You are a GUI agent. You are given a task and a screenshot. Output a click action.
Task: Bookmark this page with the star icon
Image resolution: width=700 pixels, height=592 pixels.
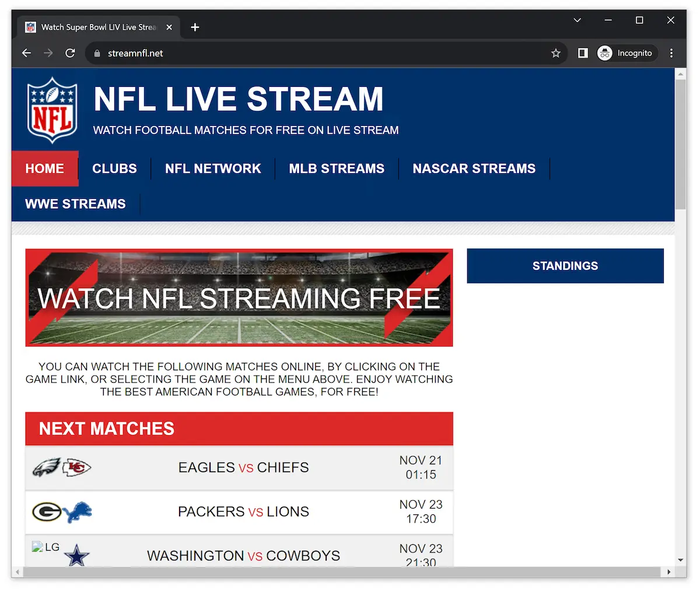[555, 53]
